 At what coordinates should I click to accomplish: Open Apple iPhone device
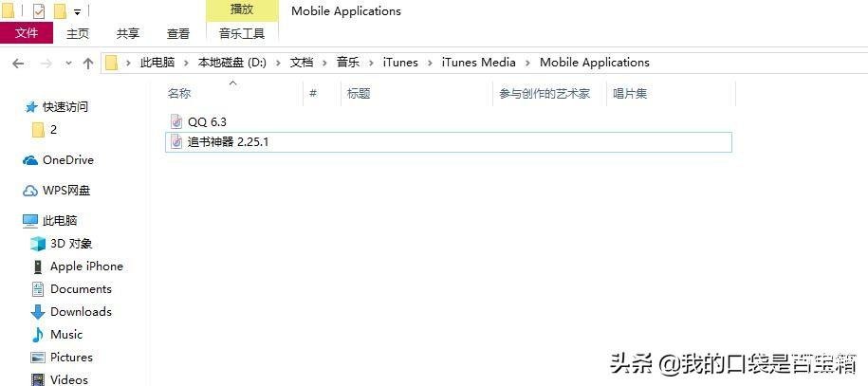coord(86,267)
